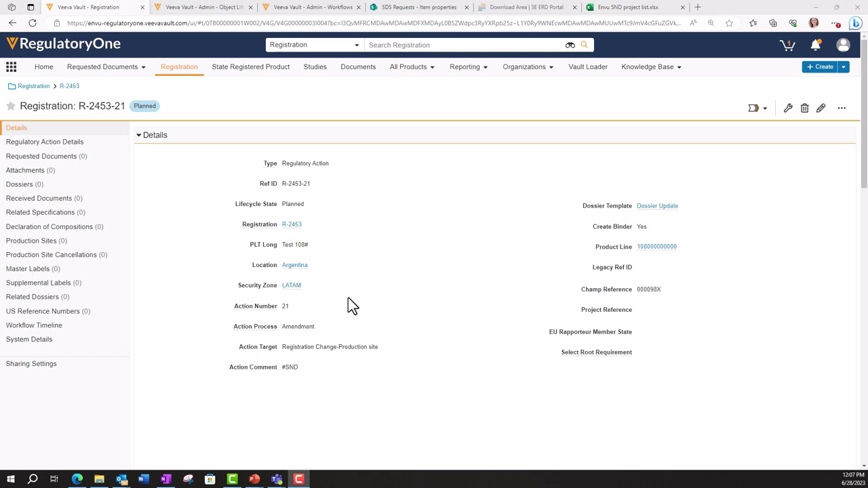Open Windows Start menu
Image resolution: width=868 pixels, height=488 pixels.
point(11,479)
